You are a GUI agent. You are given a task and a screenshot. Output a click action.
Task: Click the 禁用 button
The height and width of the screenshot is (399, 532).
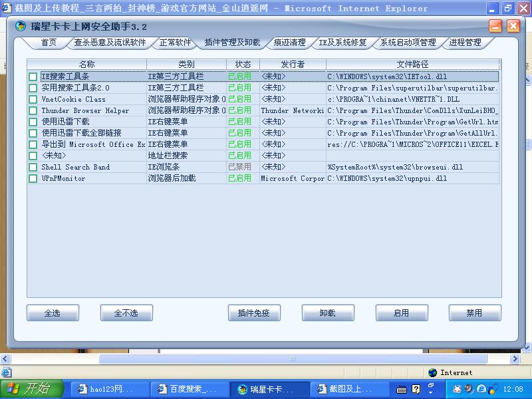click(475, 313)
